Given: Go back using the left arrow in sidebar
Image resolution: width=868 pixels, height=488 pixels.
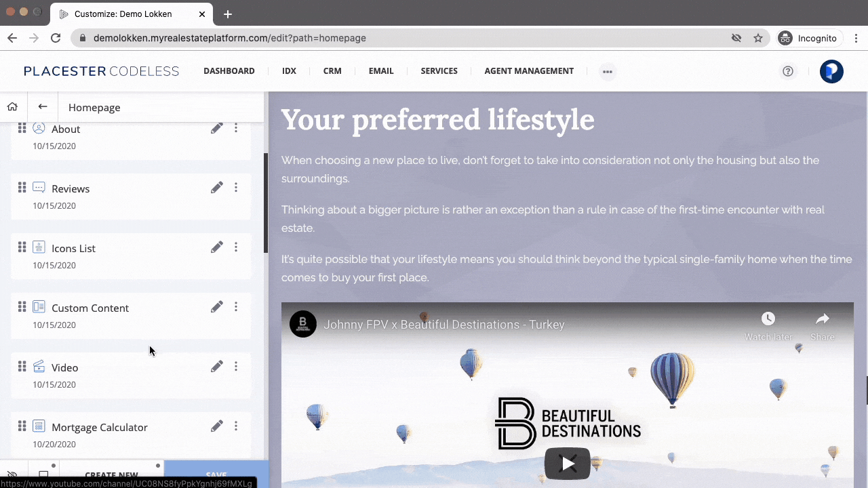Looking at the screenshot, I should point(43,106).
